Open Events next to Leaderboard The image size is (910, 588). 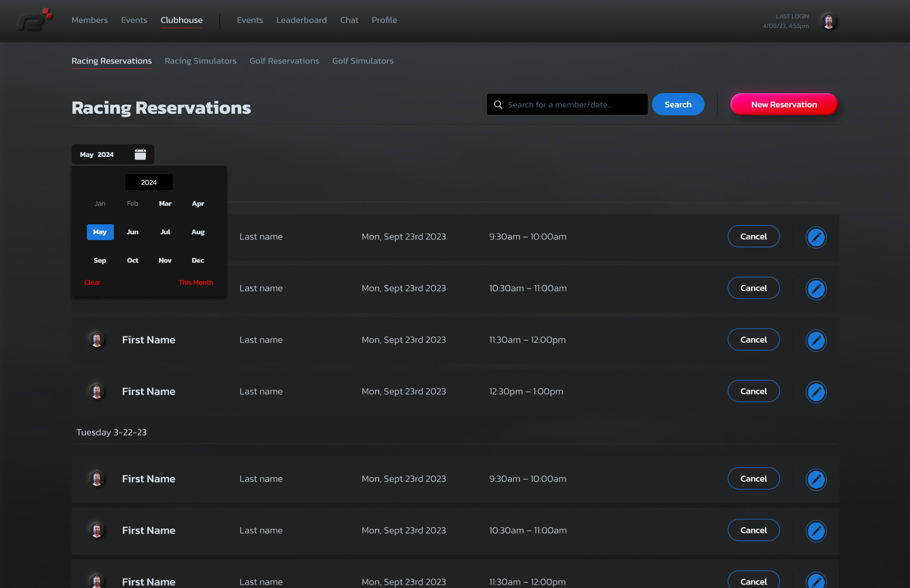[x=250, y=20]
